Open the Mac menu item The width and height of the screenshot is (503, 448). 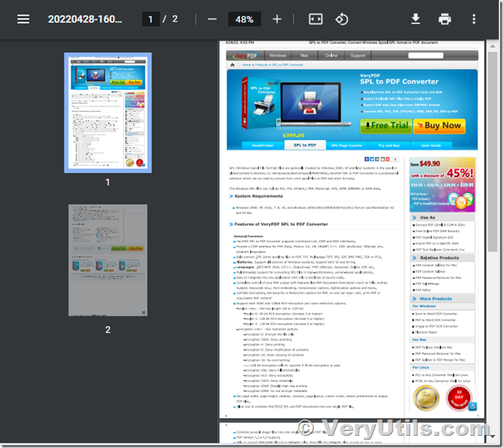click(x=305, y=56)
